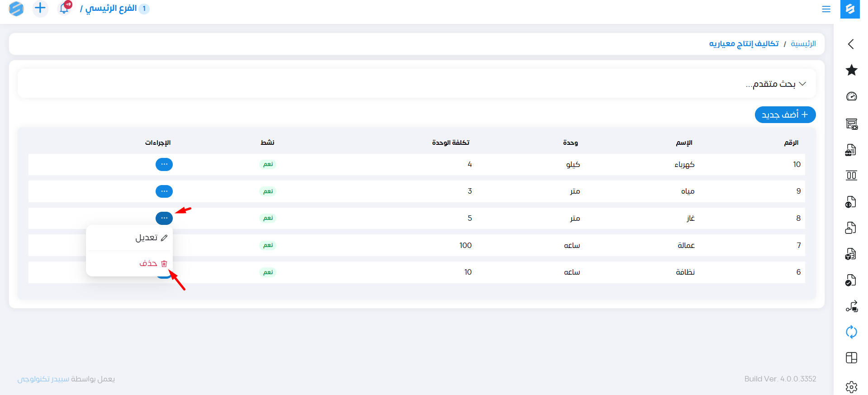The image size is (868, 395).
Task: Open the favorites star icon in sidebar
Action: pyautogui.click(x=851, y=70)
